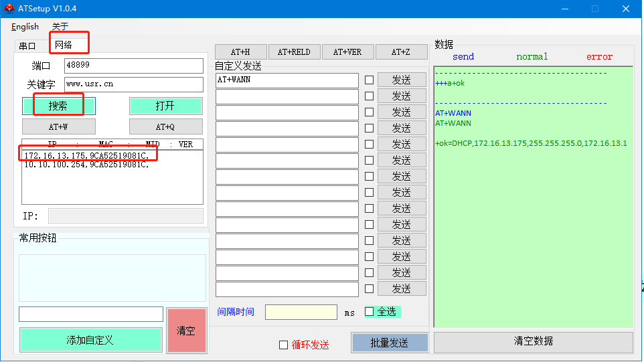Send the AT+W command button
Screen dimensions: 644x362
click(58, 126)
